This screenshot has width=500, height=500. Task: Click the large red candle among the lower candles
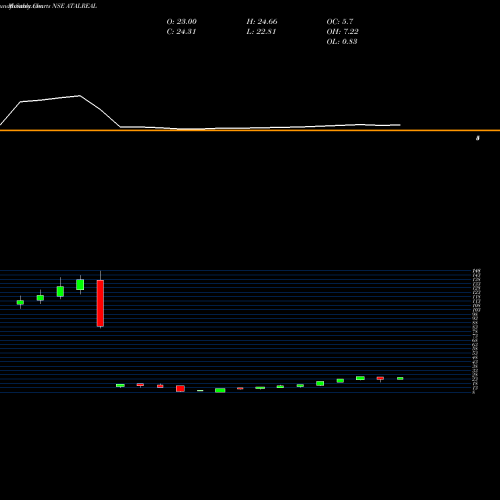tap(180, 389)
